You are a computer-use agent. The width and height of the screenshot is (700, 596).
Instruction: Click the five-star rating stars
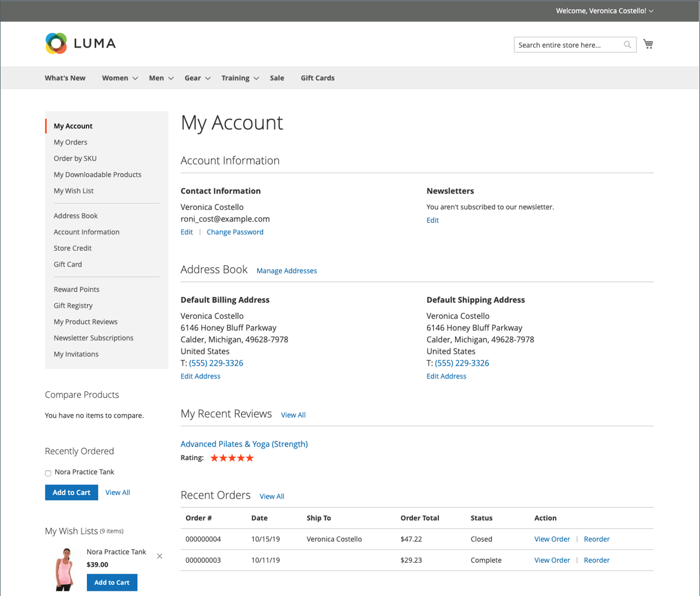pyautogui.click(x=232, y=457)
